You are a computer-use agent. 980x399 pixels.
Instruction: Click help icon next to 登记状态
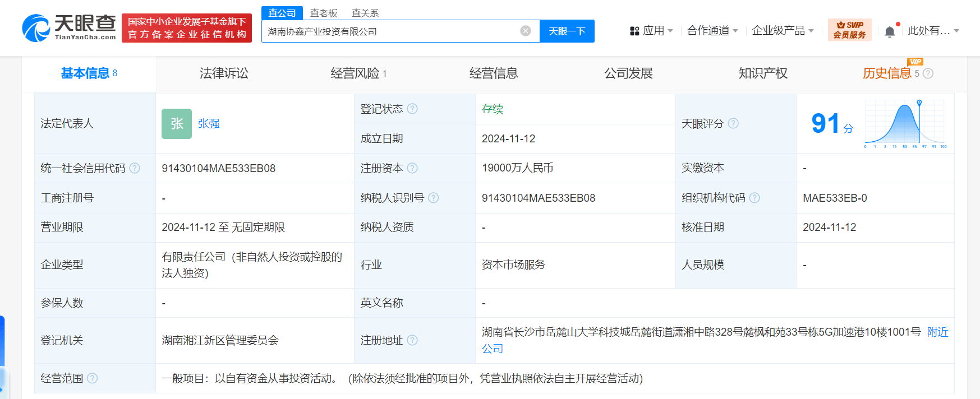tap(412, 109)
